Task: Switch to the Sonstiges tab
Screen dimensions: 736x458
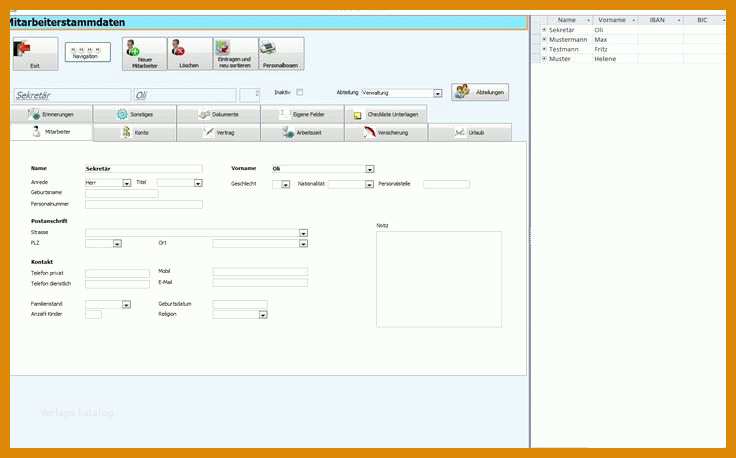Action: 135,114
